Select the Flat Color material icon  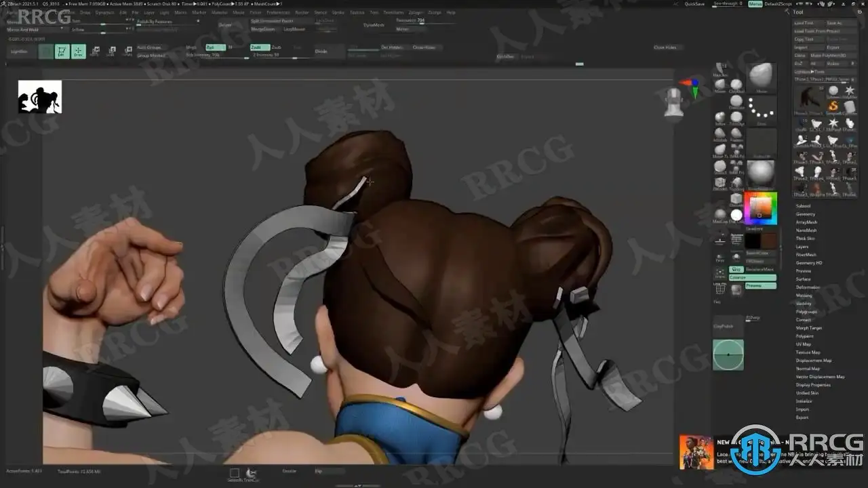[736, 216]
